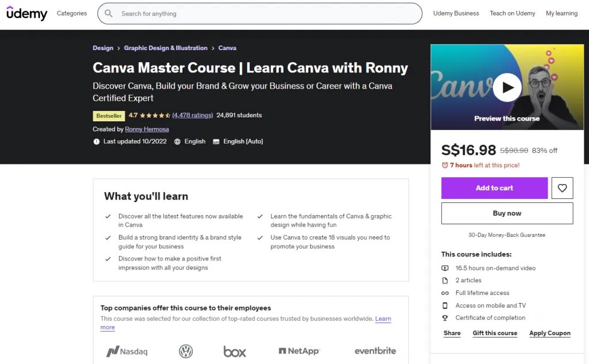The height and width of the screenshot is (364, 589).
Task: Click the search magnifier icon
Action: point(109,14)
